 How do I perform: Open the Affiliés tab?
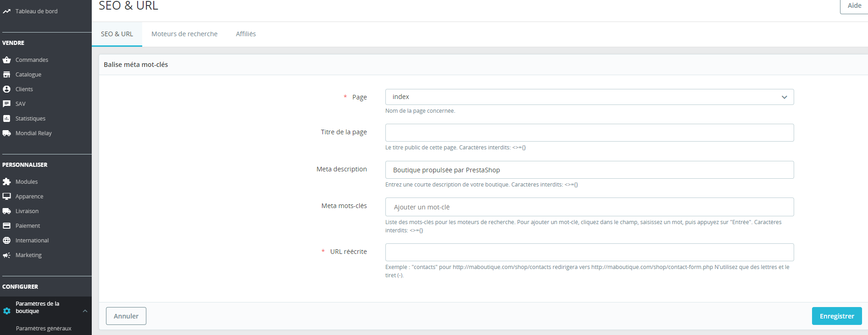(246, 34)
